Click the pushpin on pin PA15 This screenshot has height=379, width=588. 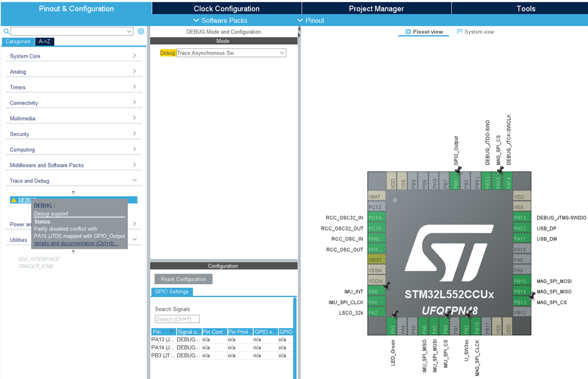point(500,170)
